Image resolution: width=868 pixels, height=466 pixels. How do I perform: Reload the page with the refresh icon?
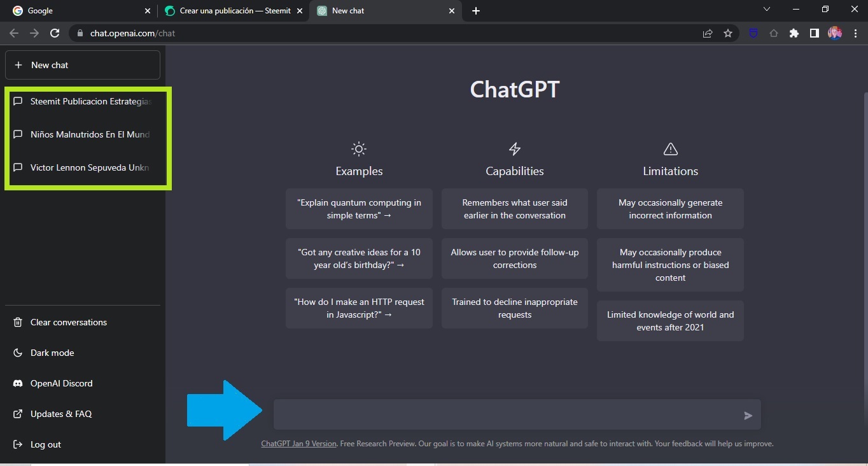pyautogui.click(x=55, y=33)
